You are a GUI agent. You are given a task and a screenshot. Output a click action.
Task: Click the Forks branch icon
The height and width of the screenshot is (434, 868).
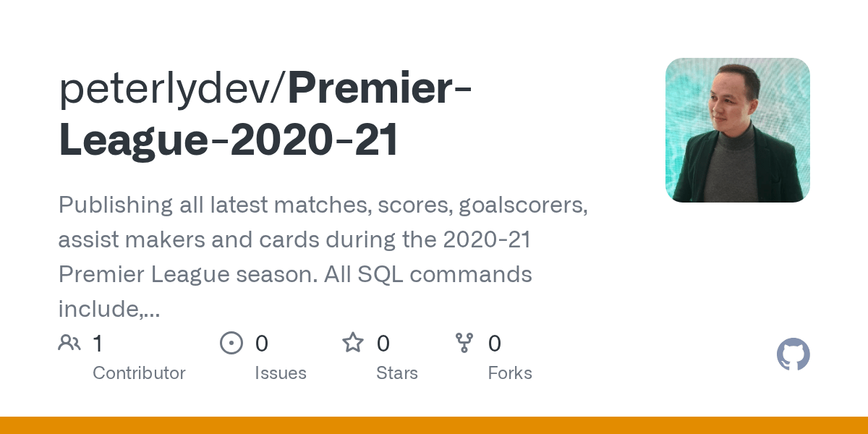(x=464, y=343)
